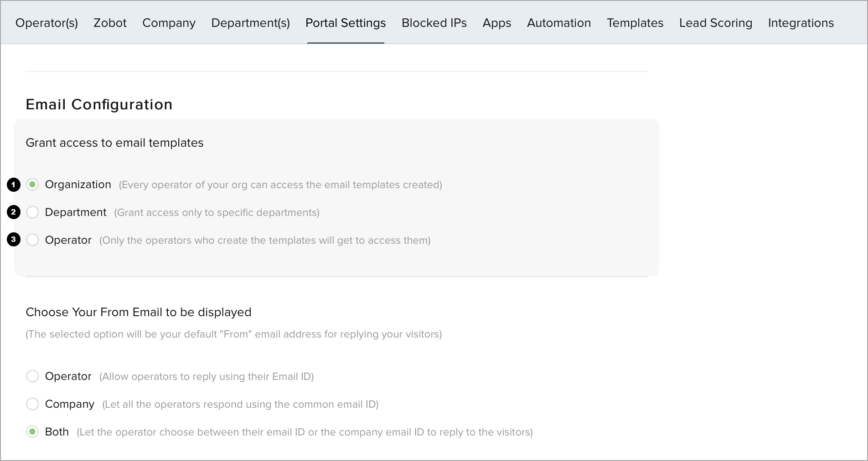
Task: Open the Lead Scoring tab
Action: coord(716,23)
